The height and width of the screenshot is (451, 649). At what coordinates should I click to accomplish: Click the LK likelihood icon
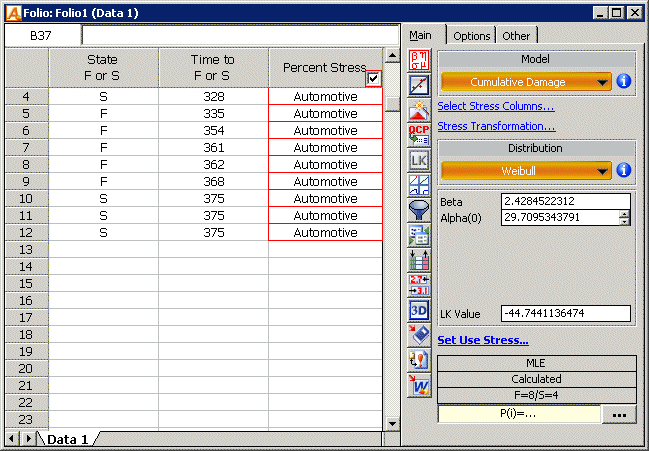pyautogui.click(x=419, y=159)
